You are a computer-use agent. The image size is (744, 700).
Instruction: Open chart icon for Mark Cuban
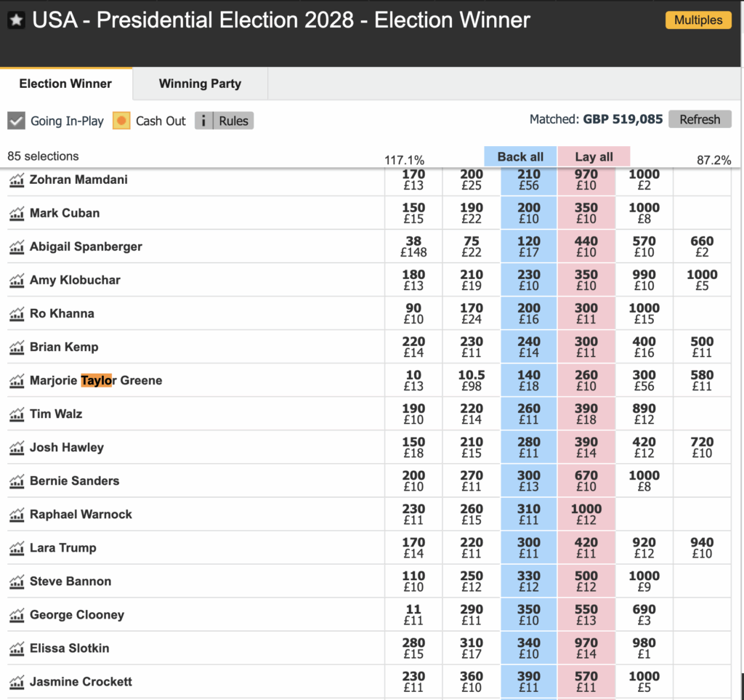tap(17, 214)
